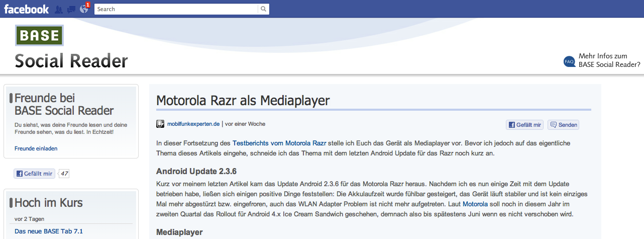This screenshot has width=644, height=239.
Task: Open the notifications globe icon
Action: pos(84,9)
